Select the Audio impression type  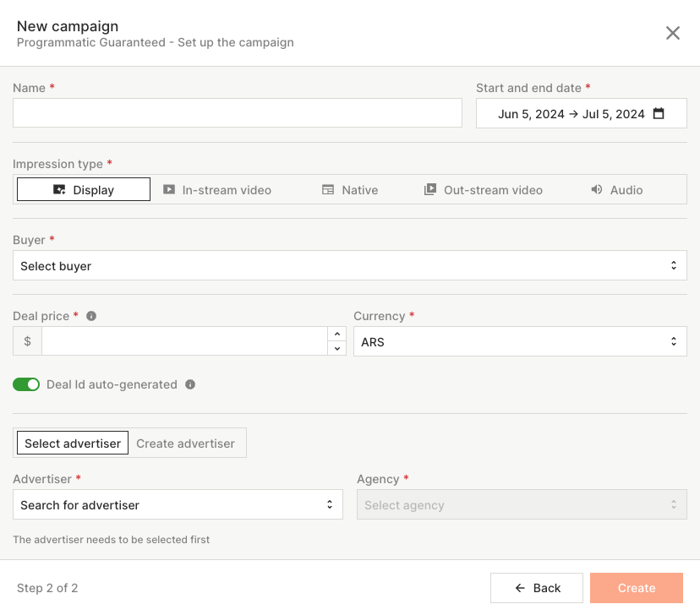point(616,190)
